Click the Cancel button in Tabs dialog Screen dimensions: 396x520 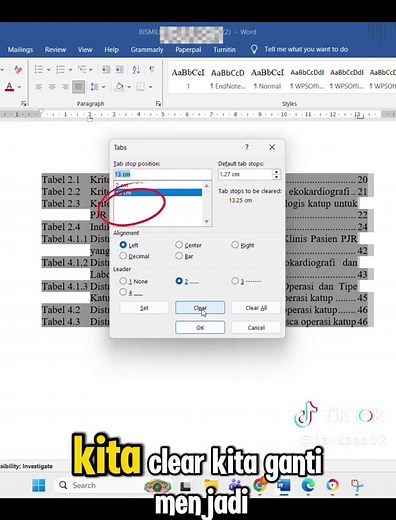coord(256,327)
